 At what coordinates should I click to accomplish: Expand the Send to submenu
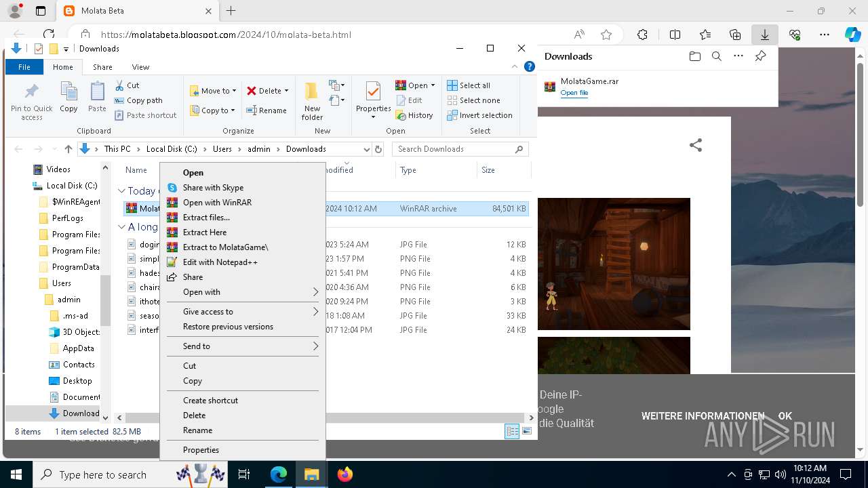coord(242,346)
